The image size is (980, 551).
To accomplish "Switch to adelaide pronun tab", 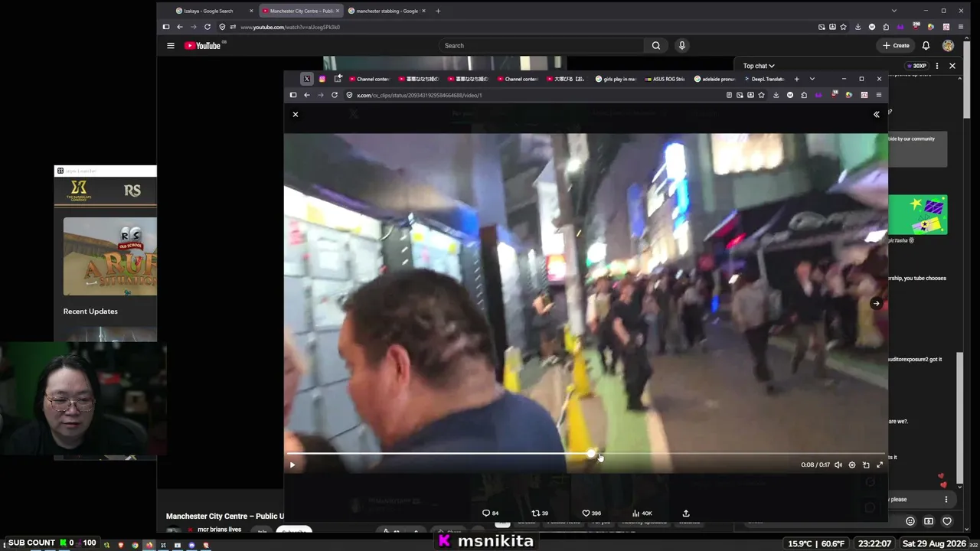I will (x=715, y=79).
